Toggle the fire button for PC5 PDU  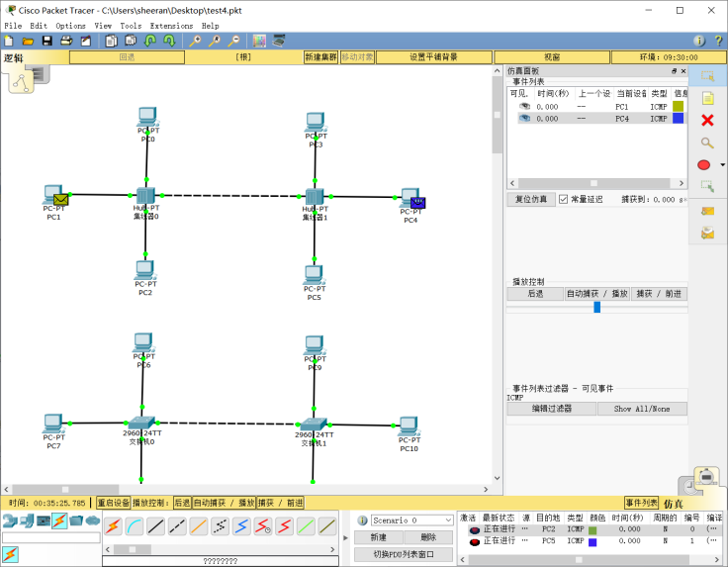pyautogui.click(x=475, y=542)
